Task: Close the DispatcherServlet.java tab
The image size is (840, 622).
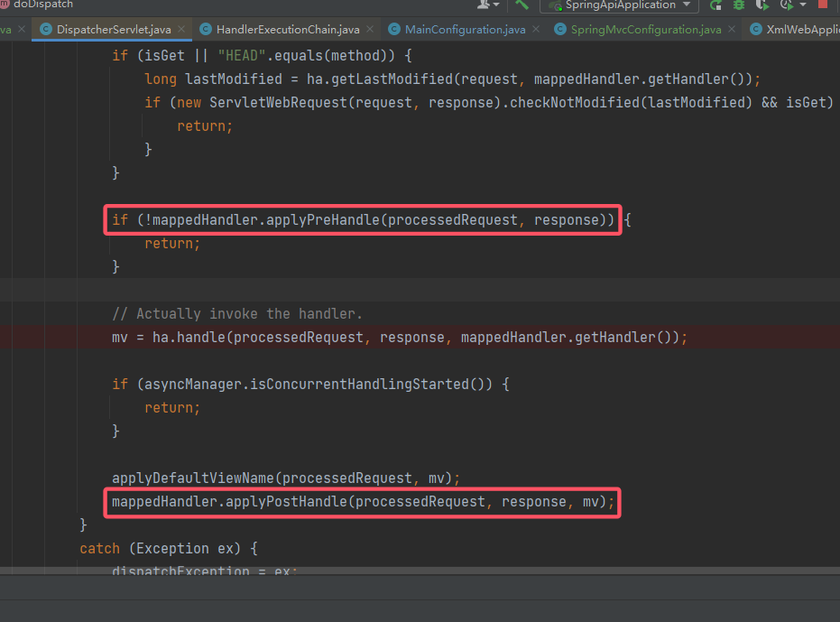Action: tap(181, 30)
